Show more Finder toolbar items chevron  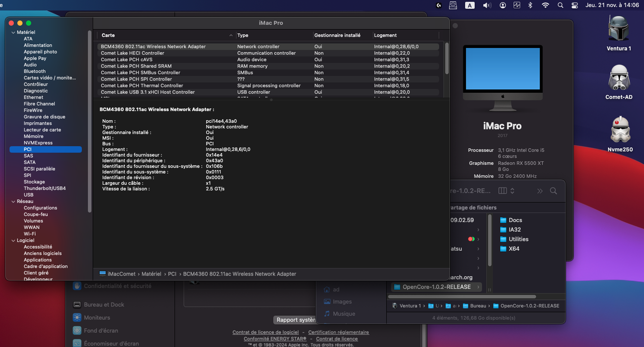(x=540, y=191)
